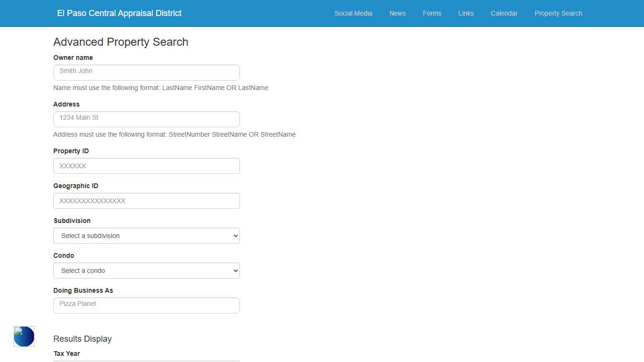
Task: Click Property Search in the top navigation
Action: click(x=558, y=13)
